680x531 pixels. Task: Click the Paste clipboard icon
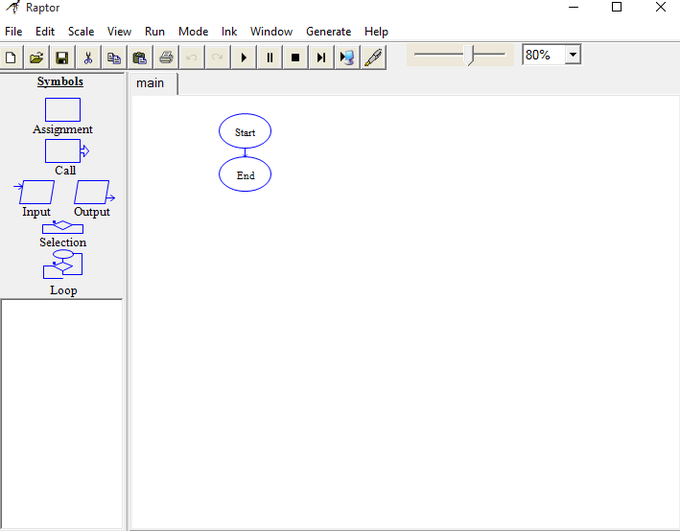tap(140, 58)
